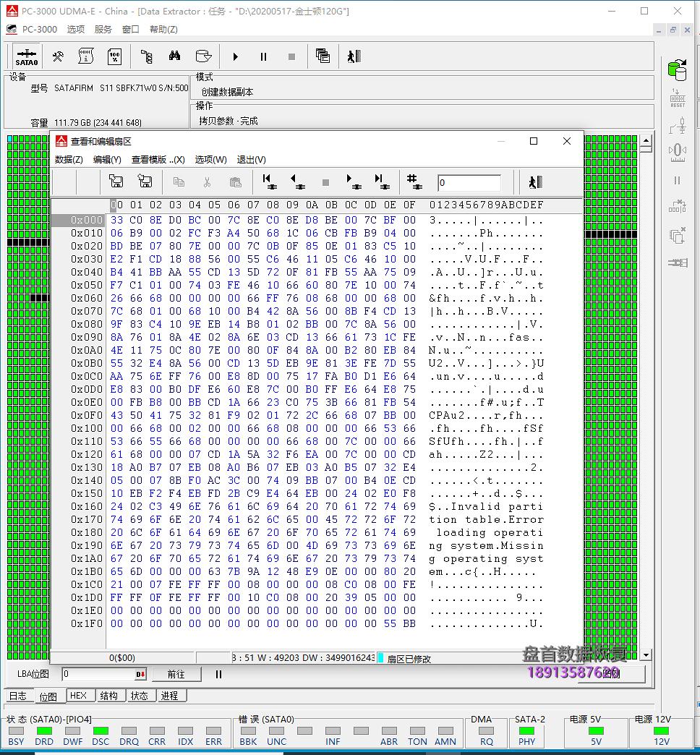Open the 帮助(Z) menu
Viewport: 700px width, 755px height.
click(163, 30)
